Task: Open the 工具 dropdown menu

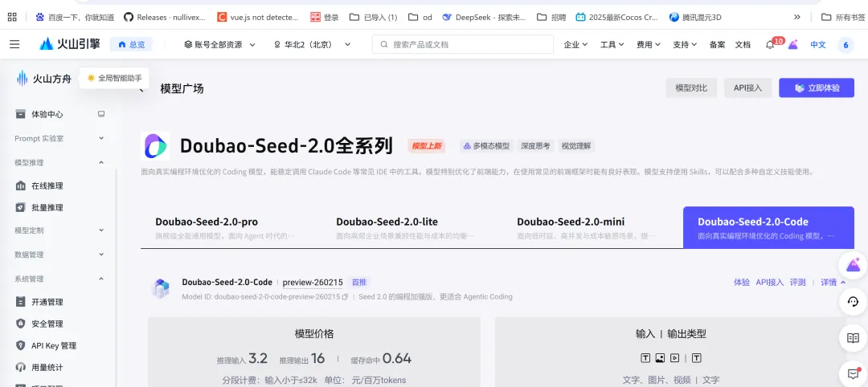Action: (x=612, y=45)
